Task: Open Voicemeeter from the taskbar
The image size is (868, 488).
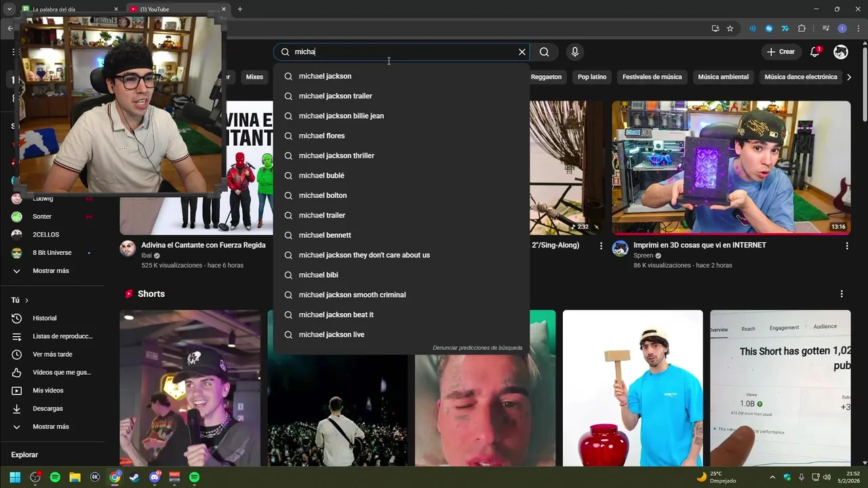Action: 174,477
